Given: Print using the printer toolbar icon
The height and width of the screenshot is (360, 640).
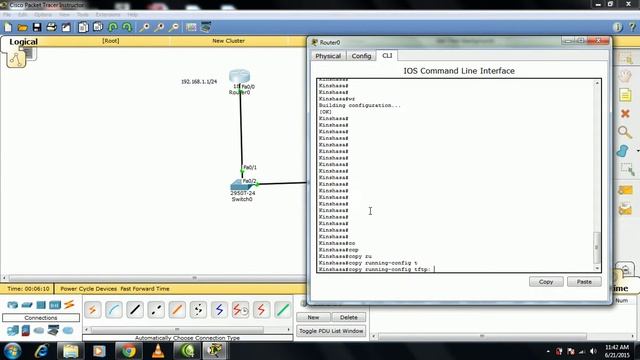Looking at the screenshot, I should (51, 27).
